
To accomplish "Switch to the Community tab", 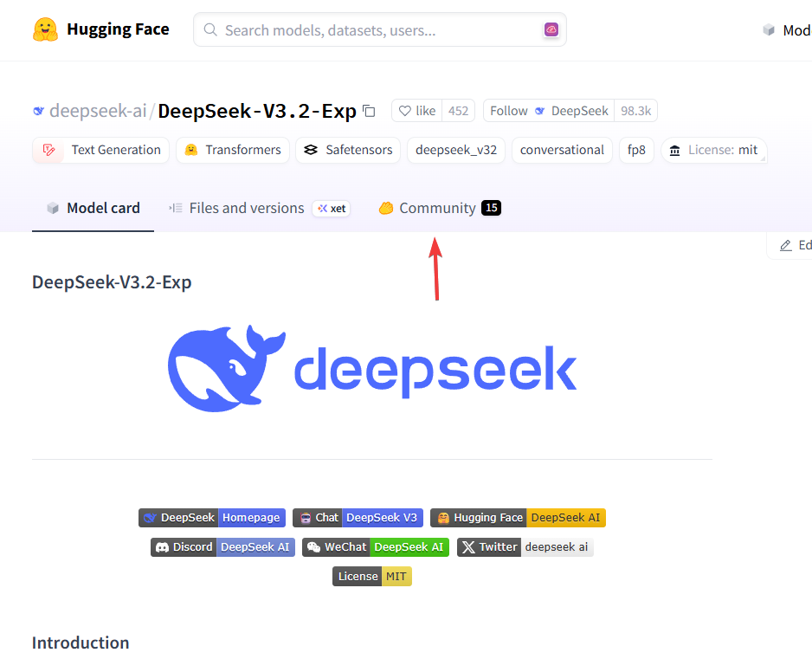I will pyautogui.click(x=440, y=209).
